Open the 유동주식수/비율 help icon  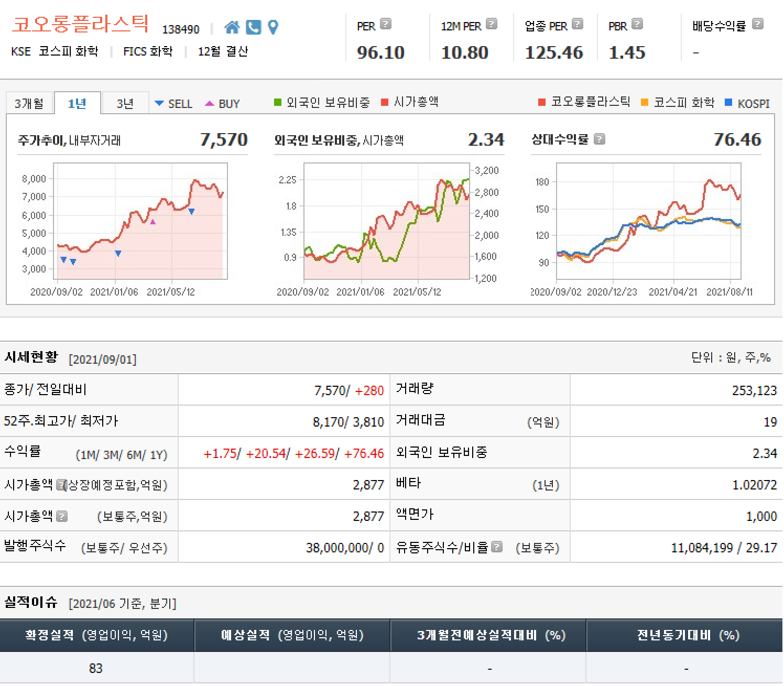pyautogui.click(x=497, y=547)
